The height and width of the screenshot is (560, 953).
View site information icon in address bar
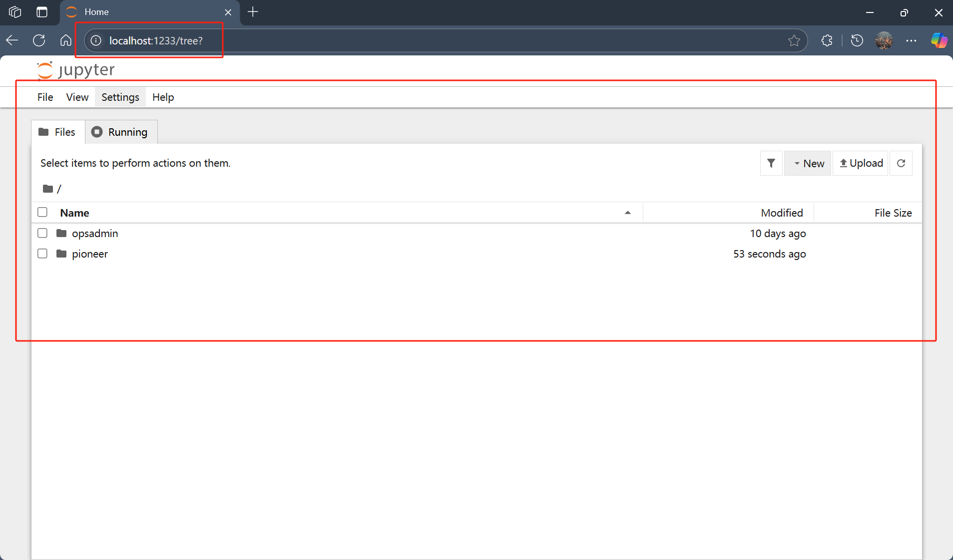pos(96,40)
